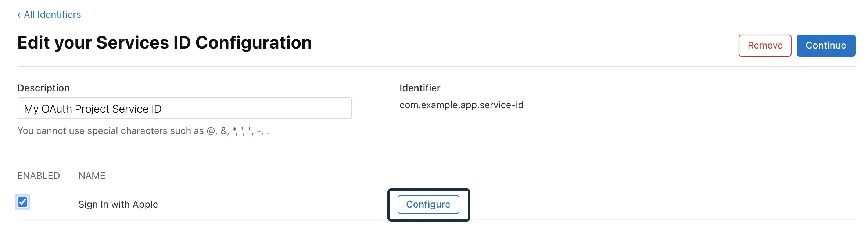Click the back chevron icon beside All Identifiers

(19, 14)
